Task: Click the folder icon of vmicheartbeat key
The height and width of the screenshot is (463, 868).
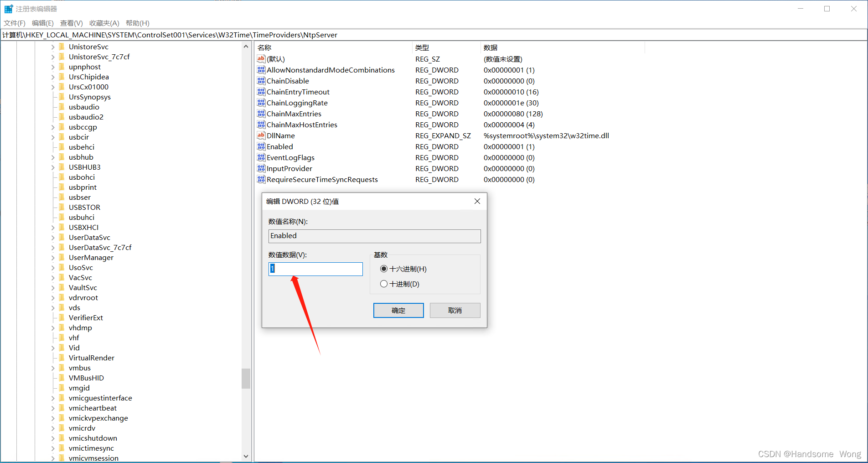Action: [62, 408]
